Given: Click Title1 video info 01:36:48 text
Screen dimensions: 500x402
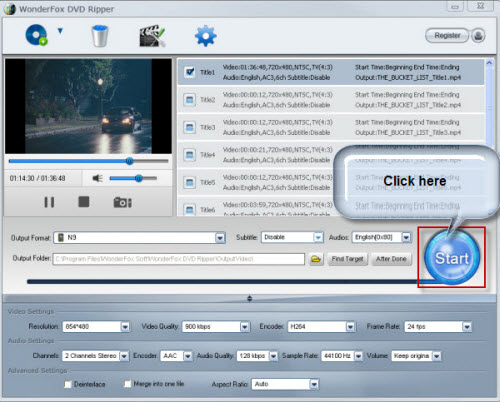Looking at the screenshot, I should (278, 67).
